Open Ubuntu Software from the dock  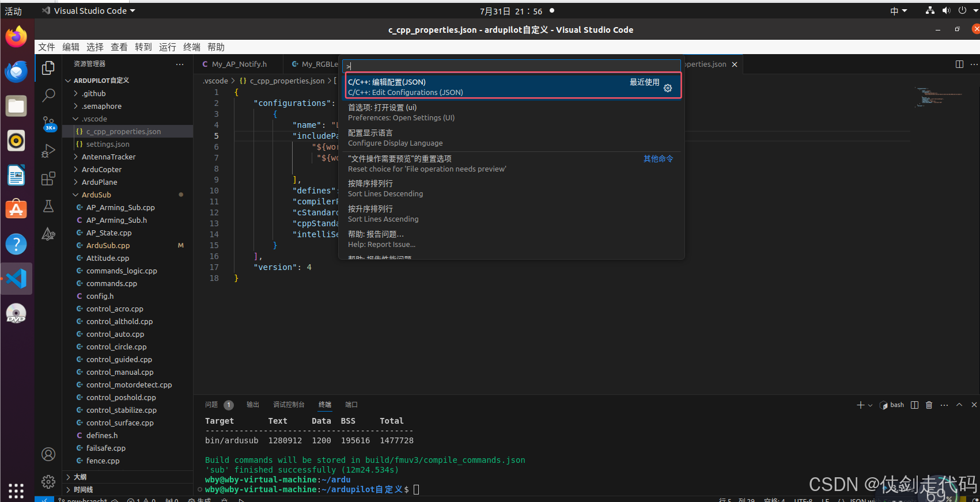pyautogui.click(x=16, y=210)
